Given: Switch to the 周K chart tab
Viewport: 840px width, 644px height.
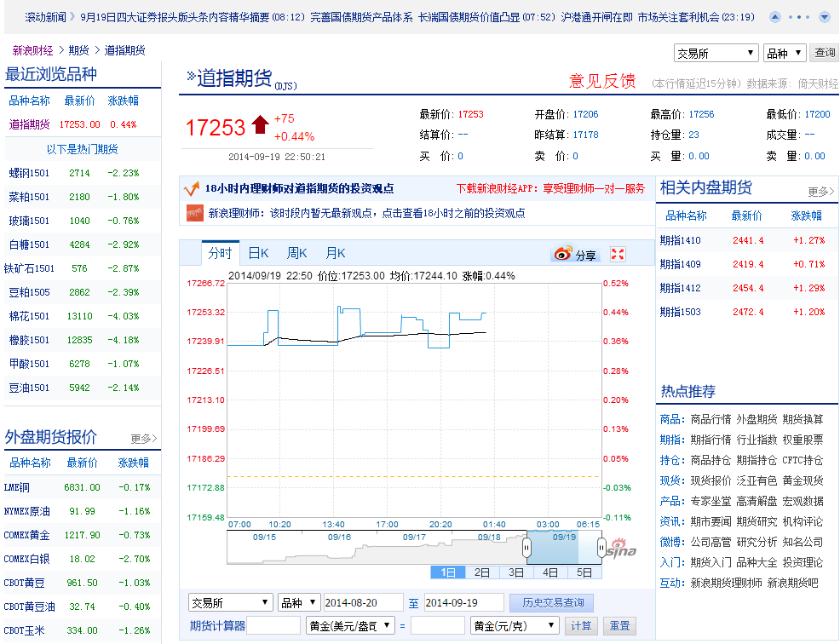Looking at the screenshot, I should pyautogui.click(x=296, y=253).
